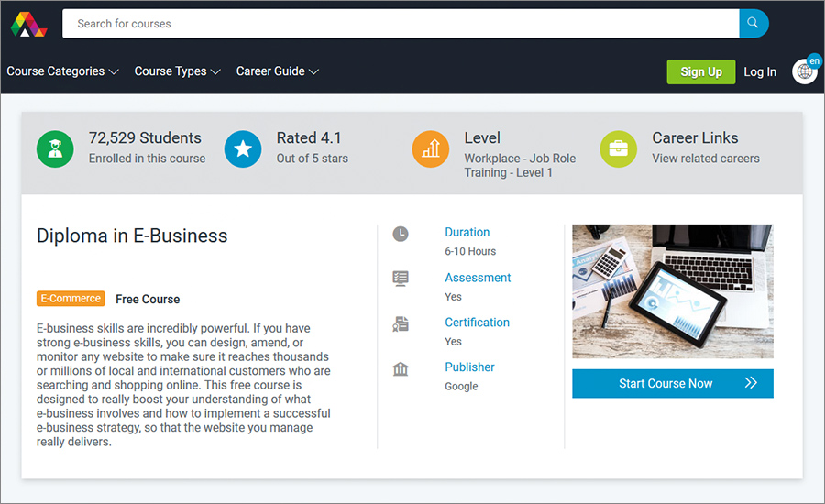Expand the Career Guide menu

click(x=277, y=71)
